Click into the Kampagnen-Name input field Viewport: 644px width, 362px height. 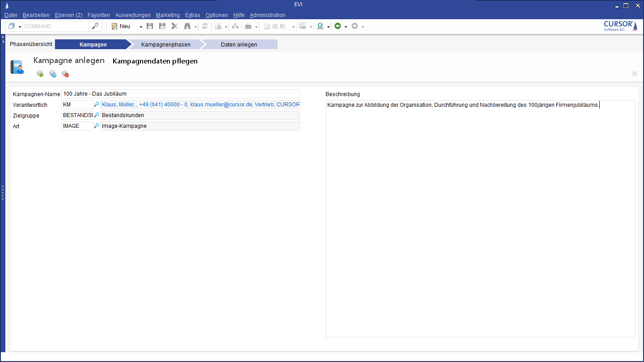180,94
